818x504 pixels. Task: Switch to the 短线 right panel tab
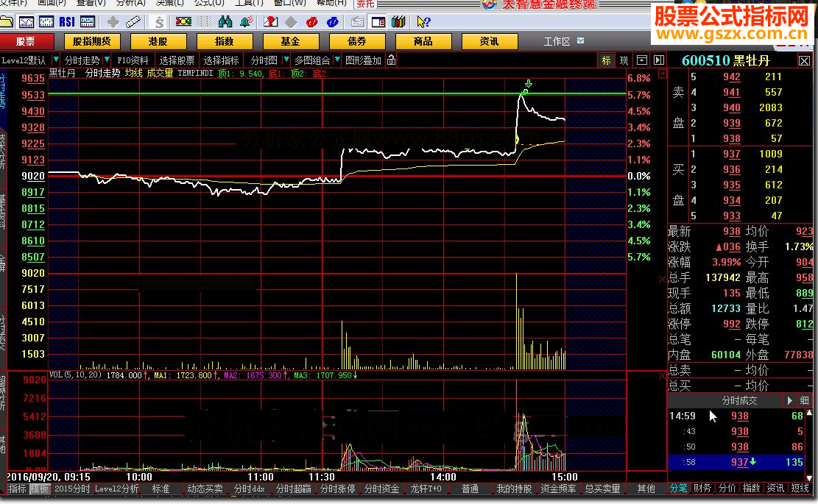(x=800, y=489)
